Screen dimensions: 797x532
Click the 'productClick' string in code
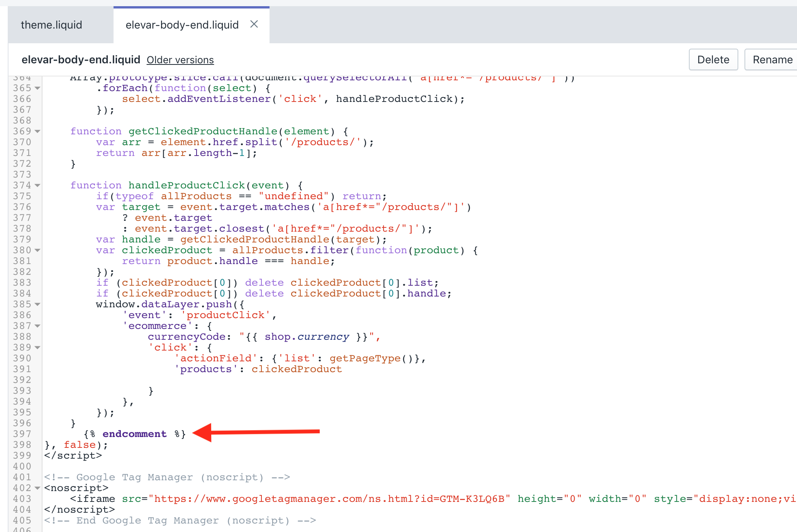tap(226, 315)
